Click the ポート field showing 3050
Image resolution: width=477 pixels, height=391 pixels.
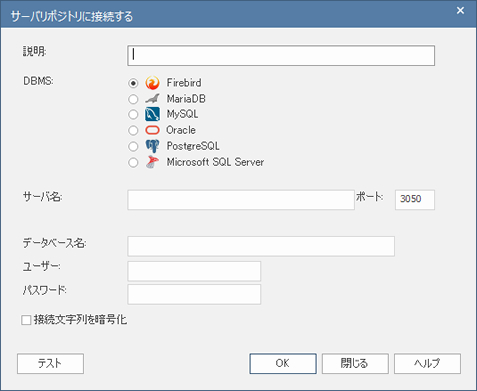coord(415,200)
